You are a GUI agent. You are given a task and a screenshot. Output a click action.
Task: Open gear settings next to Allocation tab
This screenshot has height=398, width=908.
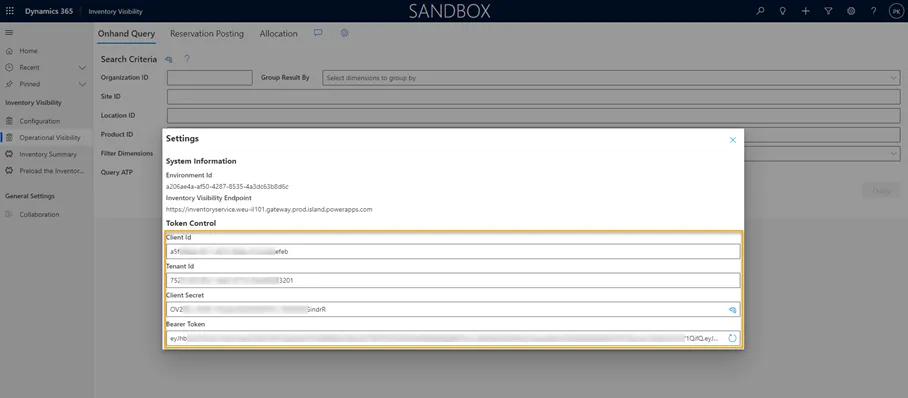pos(345,33)
